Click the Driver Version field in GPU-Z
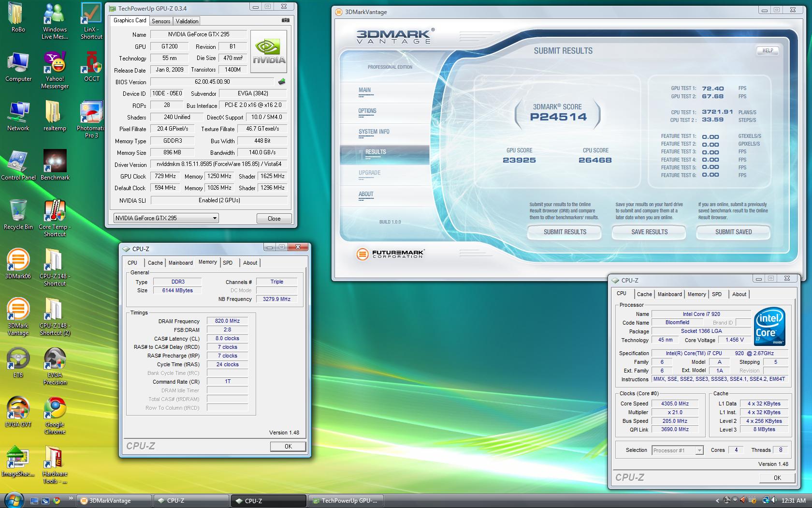The width and height of the screenshot is (812, 508). (219, 164)
